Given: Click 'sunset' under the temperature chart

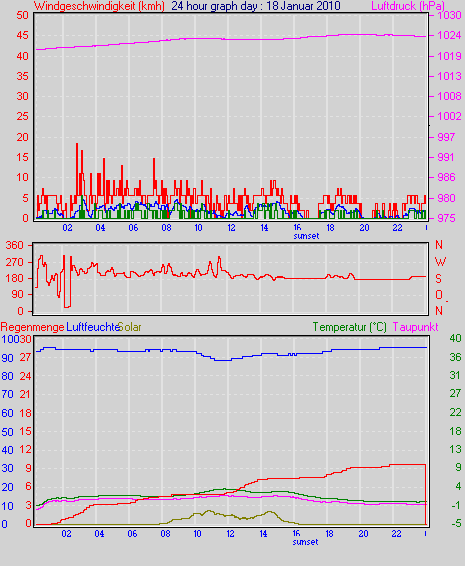Looking at the screenshot, I should tap(305, 542).
